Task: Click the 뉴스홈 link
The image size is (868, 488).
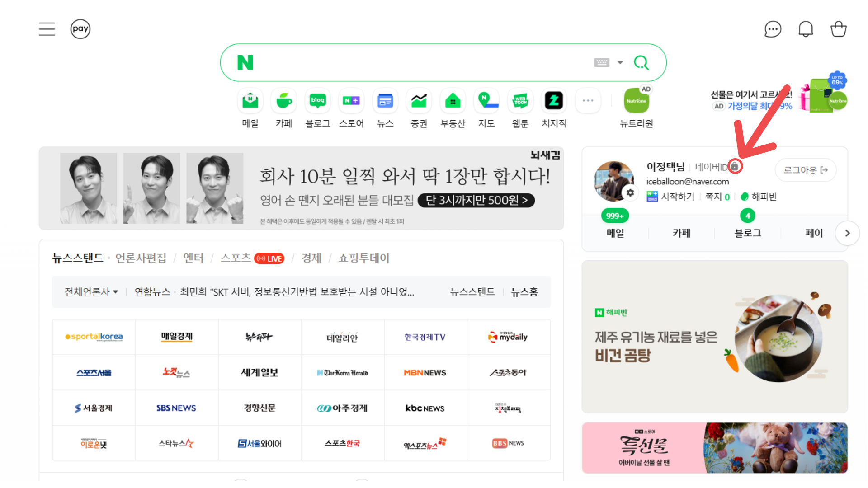Action: [x=524, y=292]
